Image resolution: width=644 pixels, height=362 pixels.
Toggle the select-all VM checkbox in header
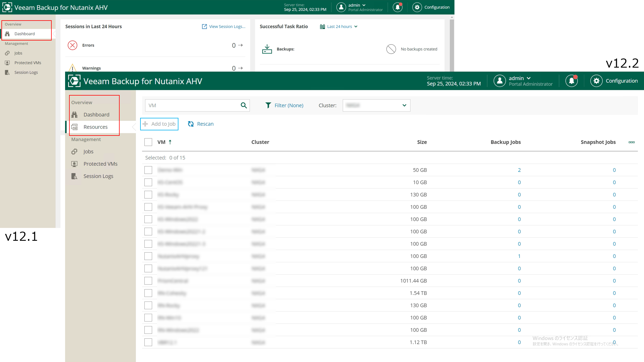point(148,142)
